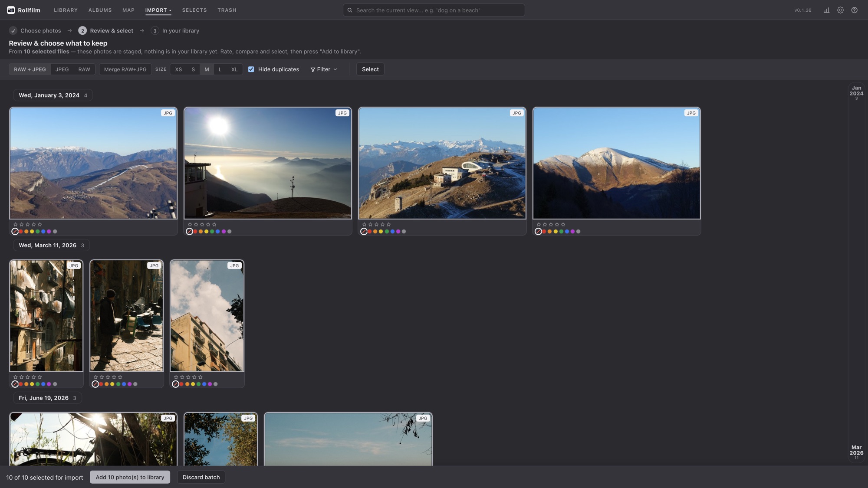Give two stars to the misty sun photo

196,224
